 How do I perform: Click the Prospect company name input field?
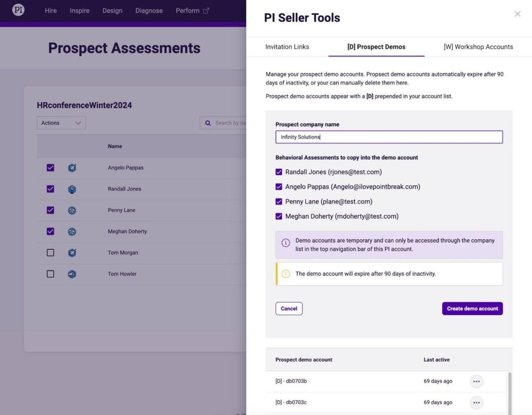[x=389, y=137]
